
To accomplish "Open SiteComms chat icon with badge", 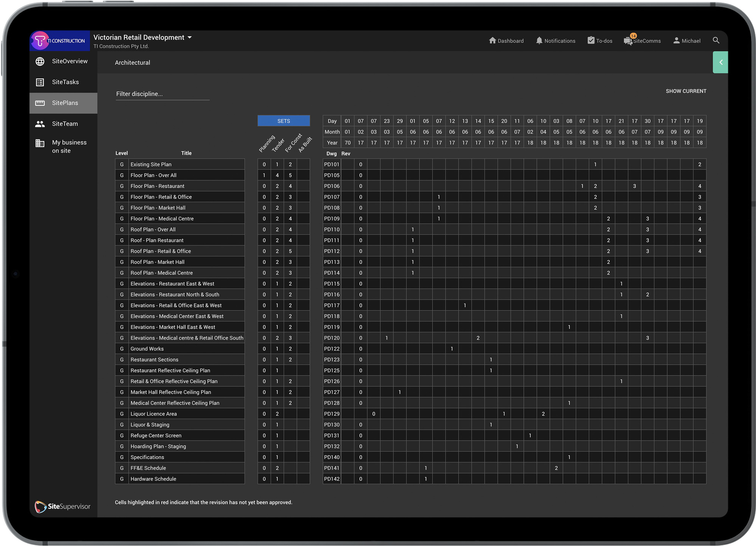I will 628,40.
